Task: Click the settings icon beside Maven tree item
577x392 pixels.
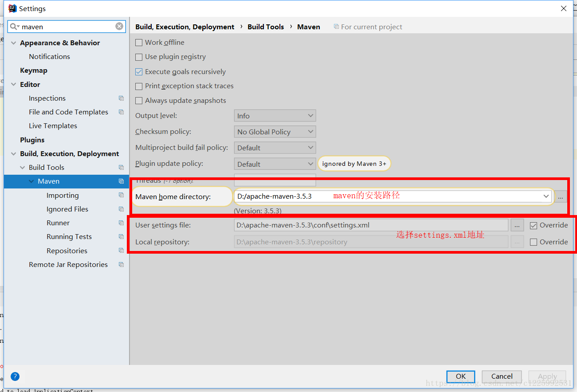Action: pos(121,181)
